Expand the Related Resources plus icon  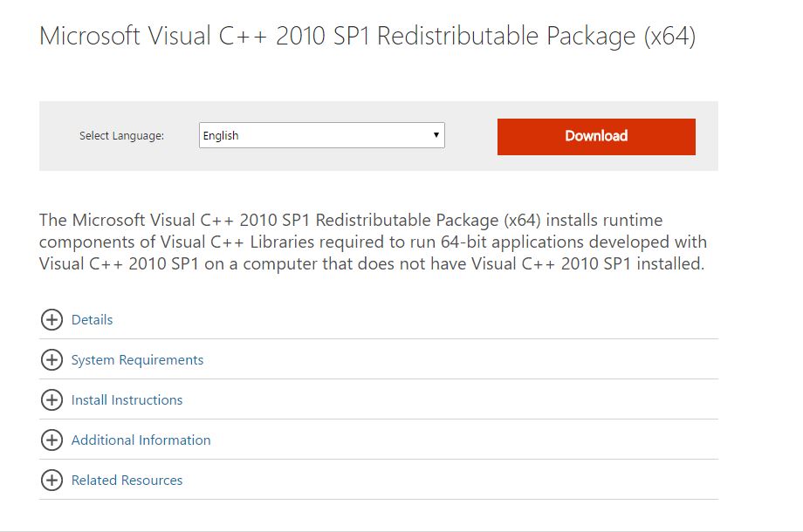pos(51,480)
